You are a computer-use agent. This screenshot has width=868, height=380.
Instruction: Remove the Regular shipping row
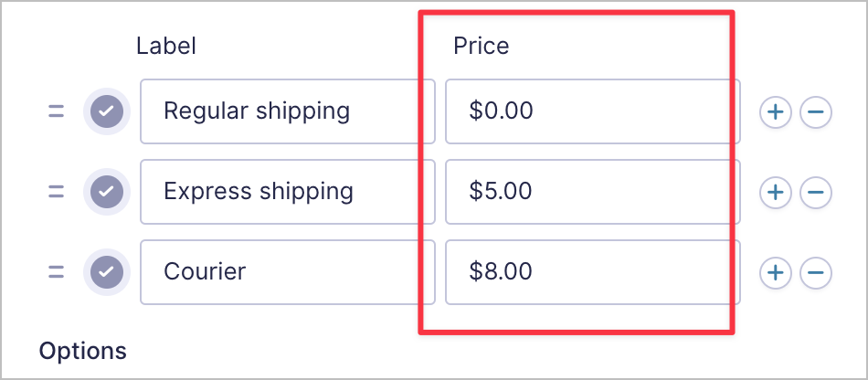pyautogui.click(x=815, y=112)
